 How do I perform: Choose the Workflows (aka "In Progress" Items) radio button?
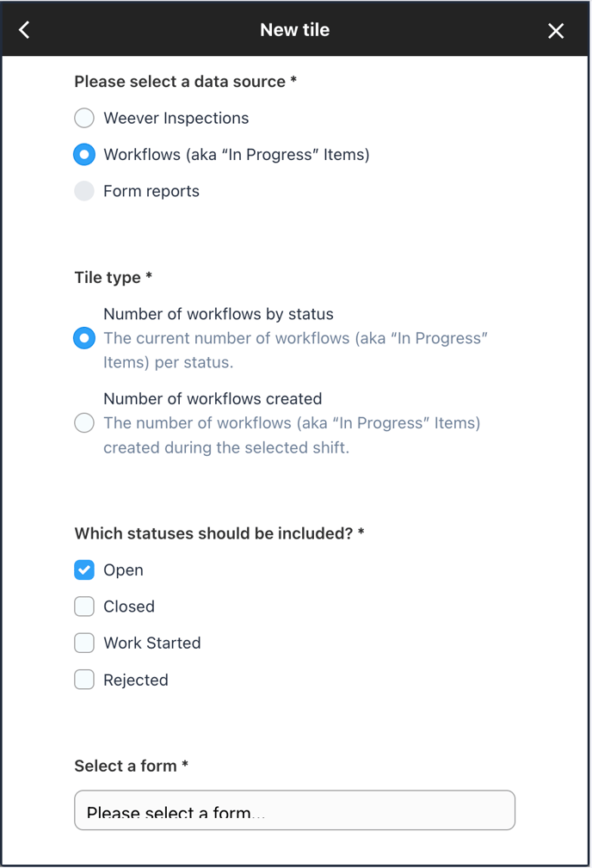84,155
